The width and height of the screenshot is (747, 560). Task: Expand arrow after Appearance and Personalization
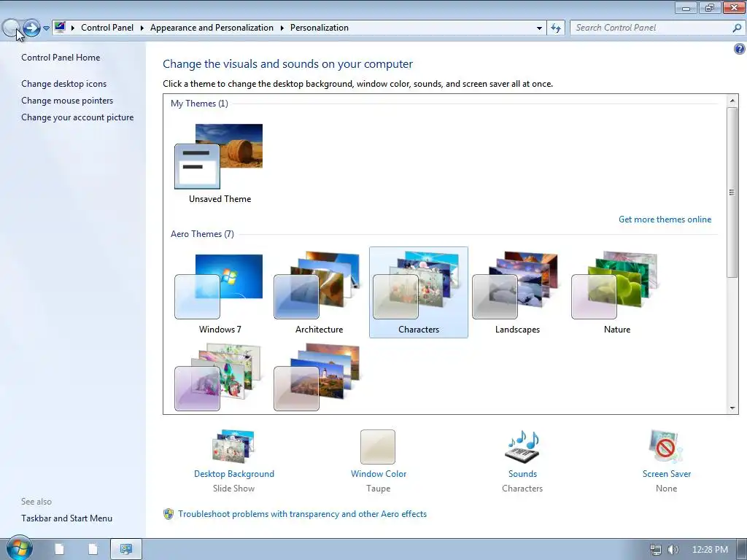tap(282, 28)
